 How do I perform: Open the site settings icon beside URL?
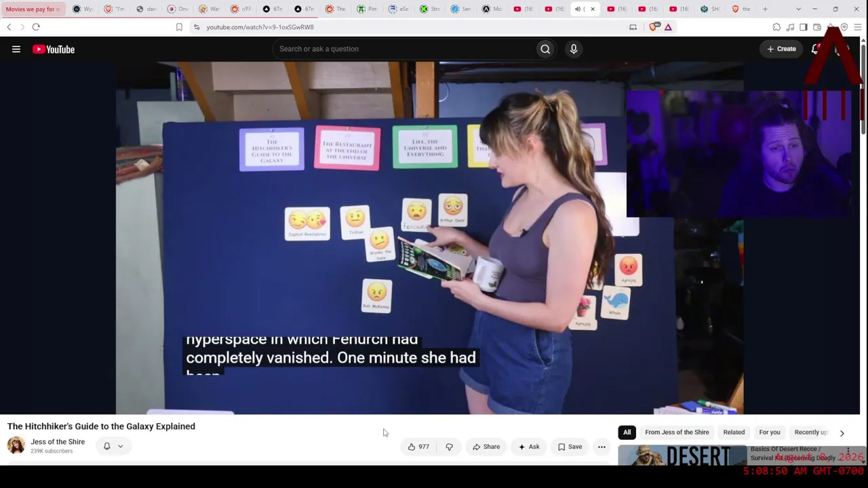tap(197, 27)
